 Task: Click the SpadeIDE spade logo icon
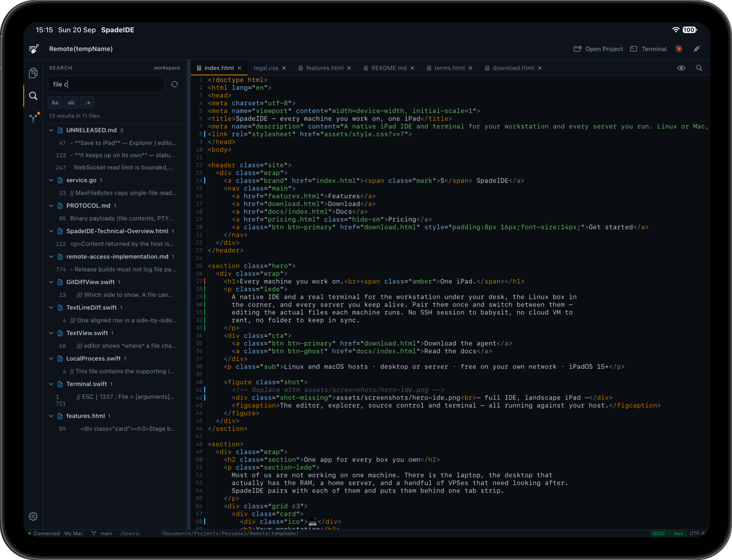pyautogui.click(x=34, y=49)
